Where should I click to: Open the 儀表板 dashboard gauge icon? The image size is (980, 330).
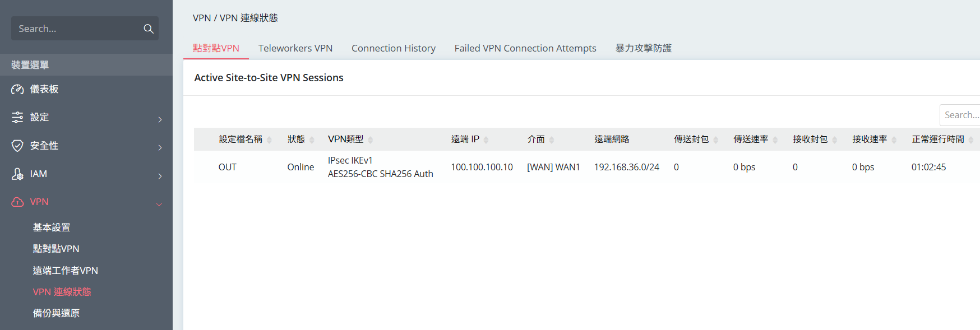(17, 89)
